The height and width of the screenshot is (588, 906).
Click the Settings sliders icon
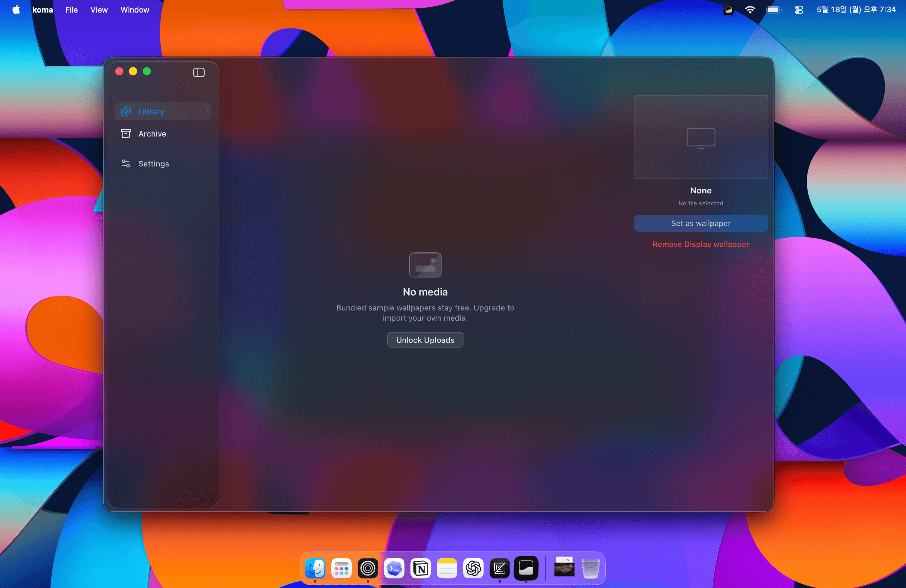point(126,163)
